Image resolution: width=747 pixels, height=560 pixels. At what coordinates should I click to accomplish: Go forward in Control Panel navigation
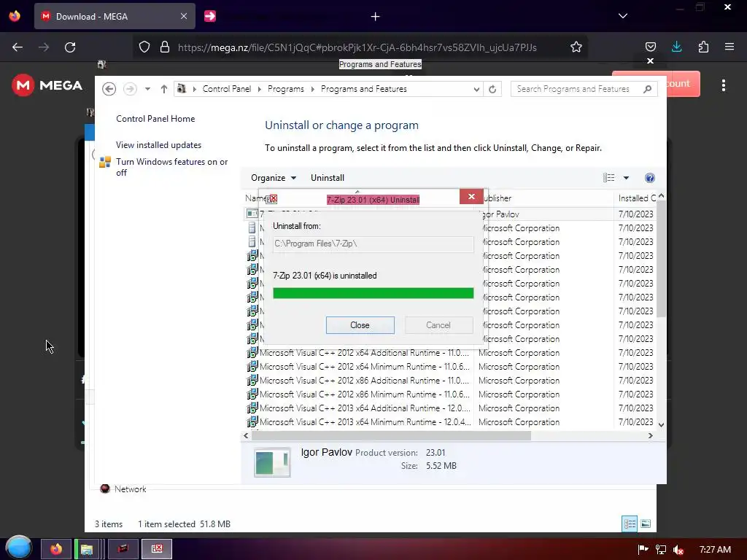130,89
